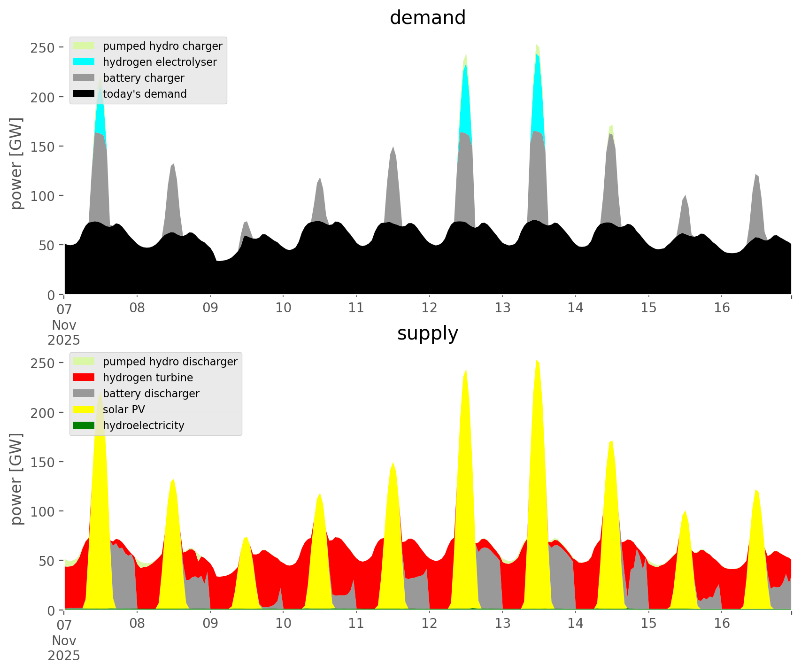Select the today's demand legend text
The image size is (801, 672).
coord(145,94)
